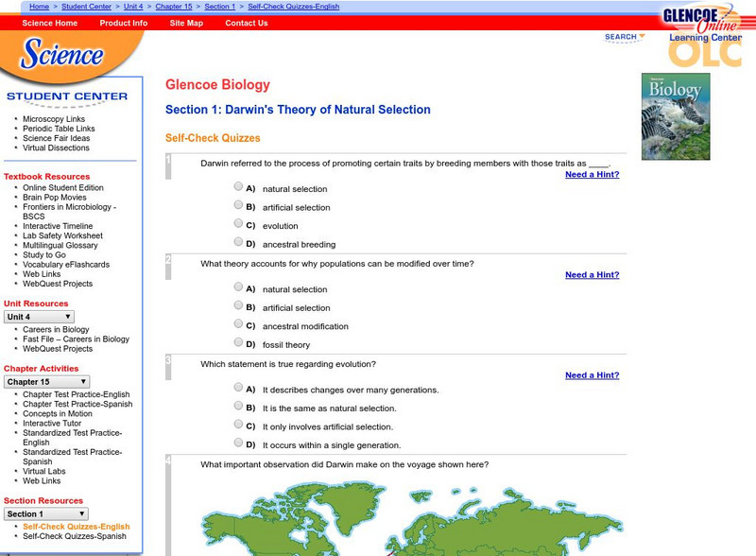Choose "It only involves artificial selection"
Screen dimensions: 756x556
pyautogui.click(x=238, y=424)
